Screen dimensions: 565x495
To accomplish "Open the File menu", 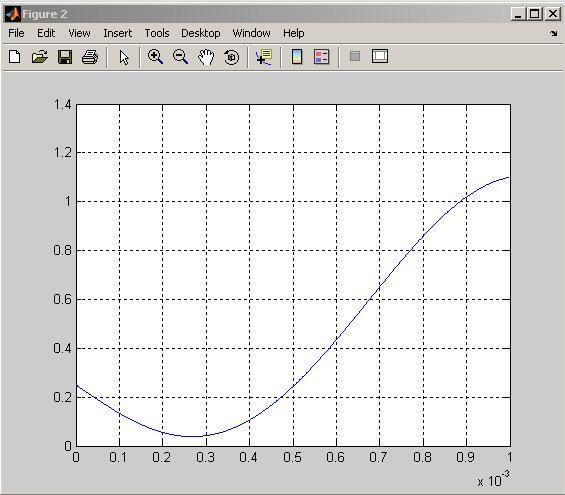I will [x=16, y=33].
